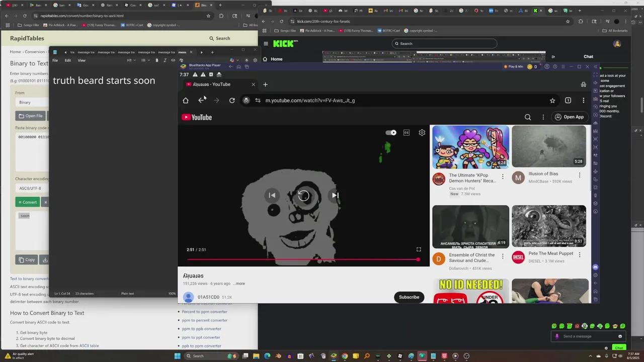This screenshot has width=644, height=362.
Task: Click the browser home icon in BlueStacks
Action: tap(186, 101)
